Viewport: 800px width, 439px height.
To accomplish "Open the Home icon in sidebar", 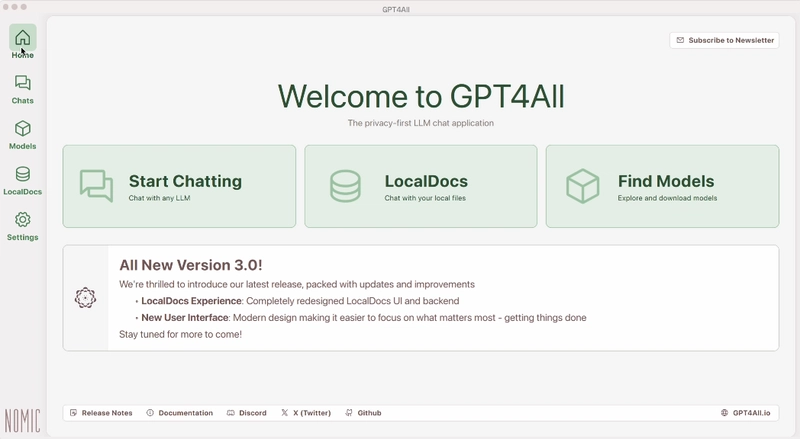I will click(22, 37).
